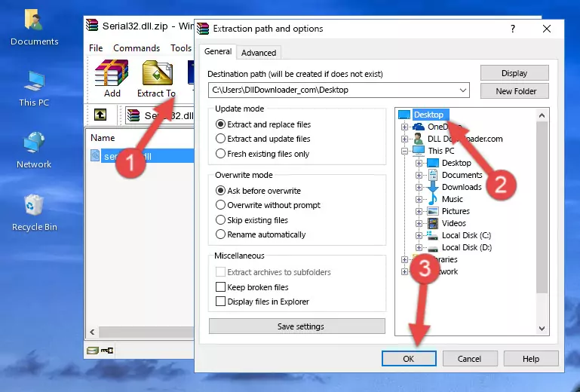Select the Network desktop icon

coord(34,150)
